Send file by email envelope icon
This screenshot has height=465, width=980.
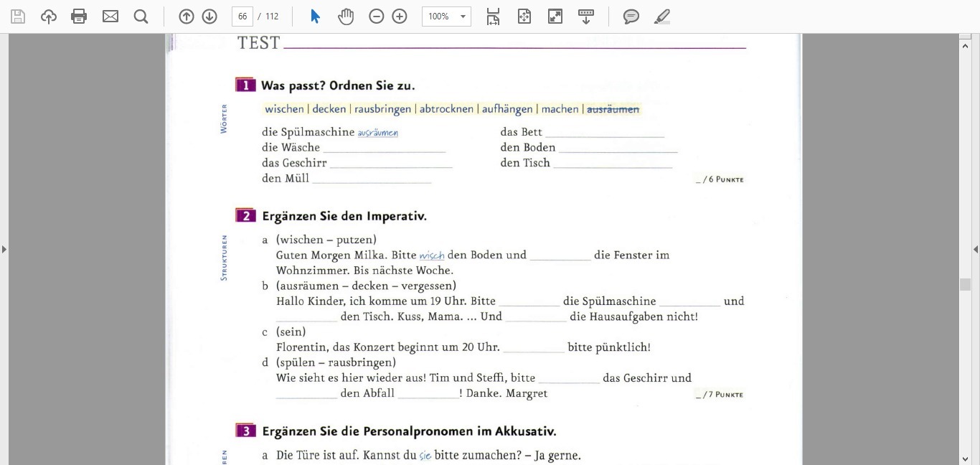[x=110, y=17]
